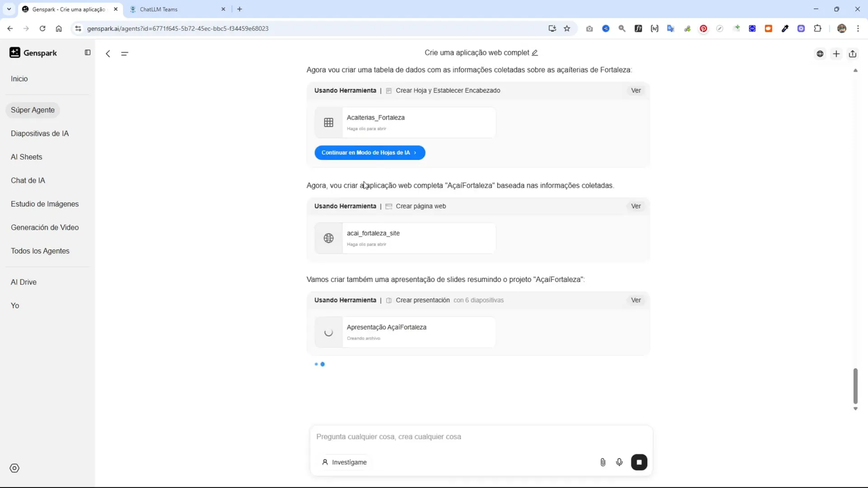Click Continuar en Modo de Hojas de IA
This screenshot has height=488, width=868.
369,152
